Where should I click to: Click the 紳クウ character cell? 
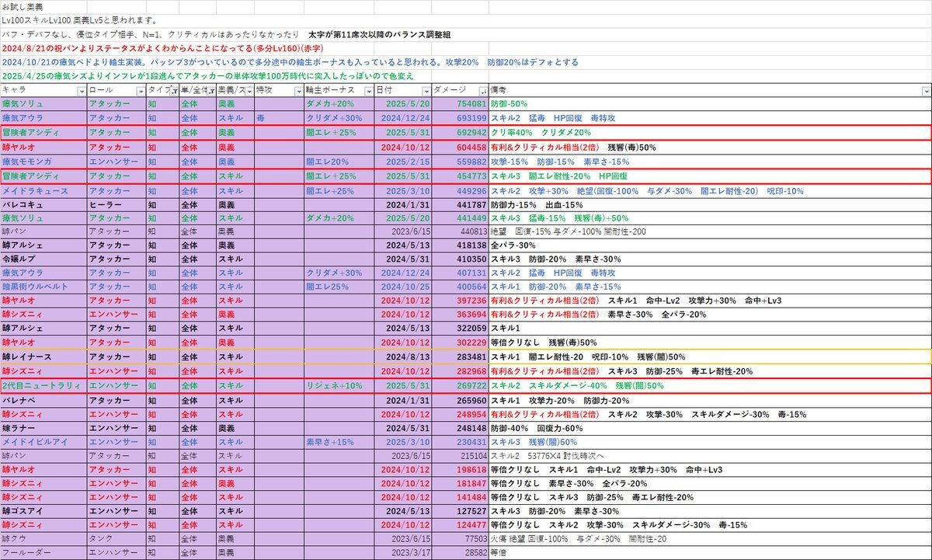click(x=43, y=538)
